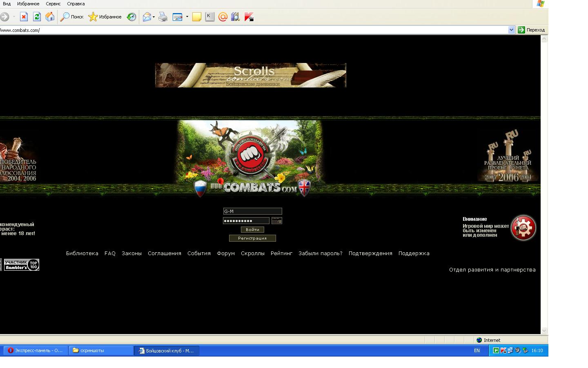Click the 16:10 system clock
This screenshot has width=588, height=368.
537,351
